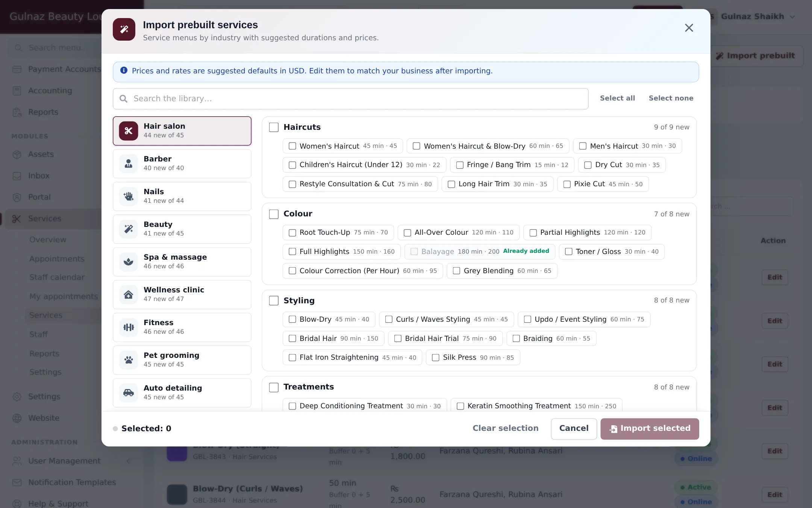
Task: Click the Fitness dumbbell icon
Action: (129, 327)
